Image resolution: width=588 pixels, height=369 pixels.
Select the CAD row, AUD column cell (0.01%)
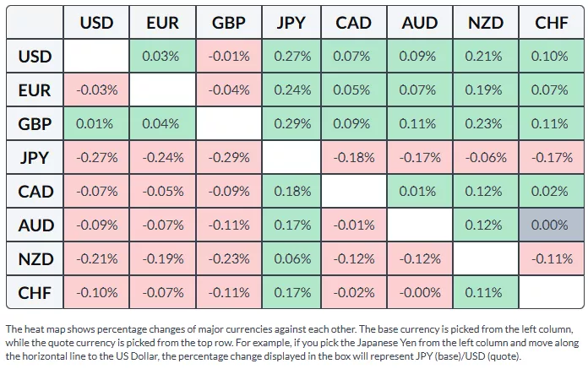click(x=421, y=192)
